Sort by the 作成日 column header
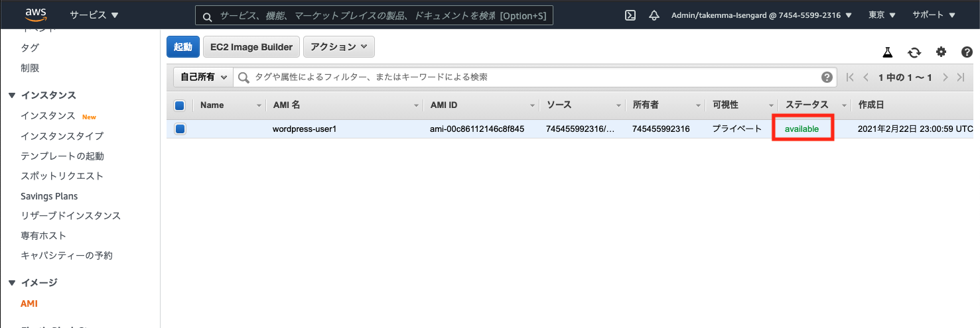980x328 pixels. (871, 105)
